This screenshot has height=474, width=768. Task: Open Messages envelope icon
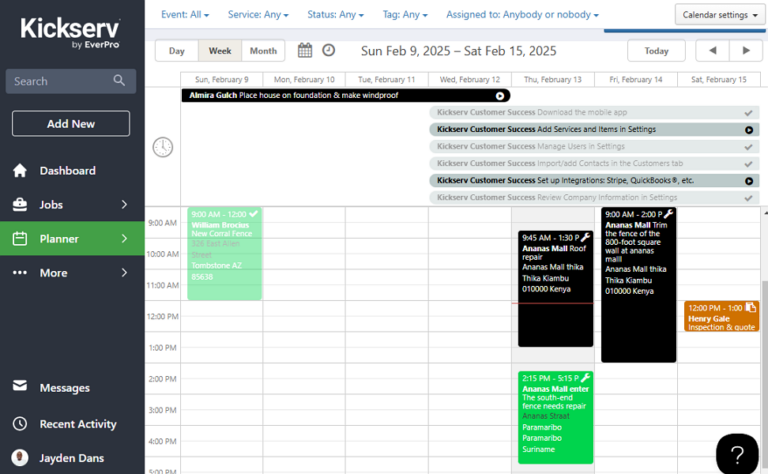(20, 386)
